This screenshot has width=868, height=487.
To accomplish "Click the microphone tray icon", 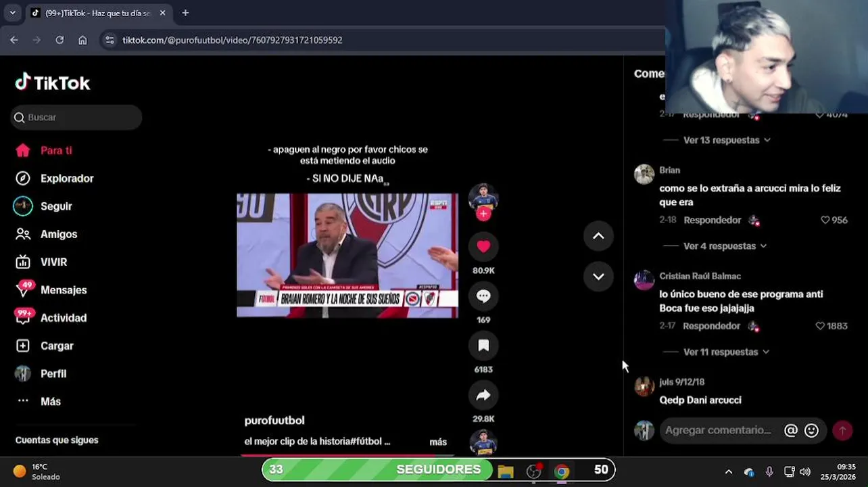I will (x=769, y=471).
